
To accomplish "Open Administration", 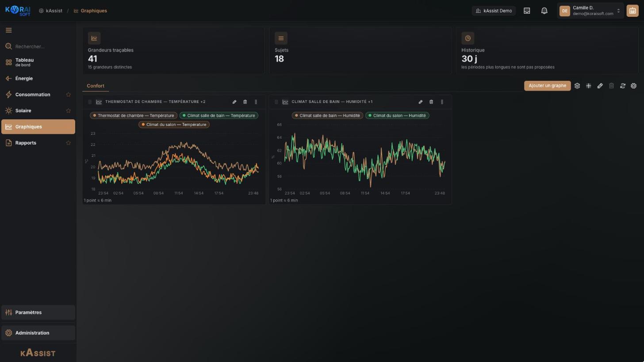I will [x=38, y=333].
